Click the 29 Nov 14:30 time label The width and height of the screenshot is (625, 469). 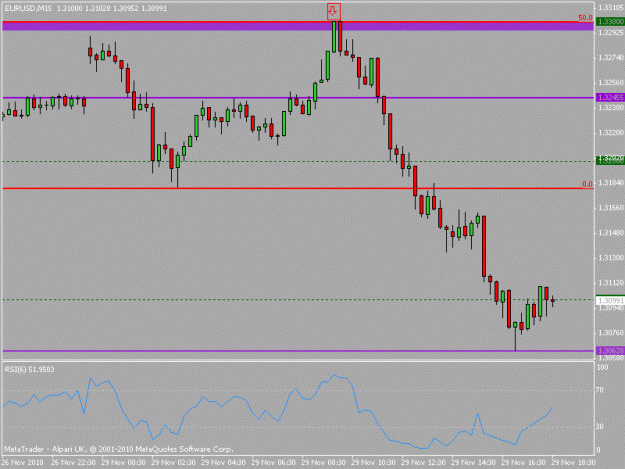pos(474,463)
